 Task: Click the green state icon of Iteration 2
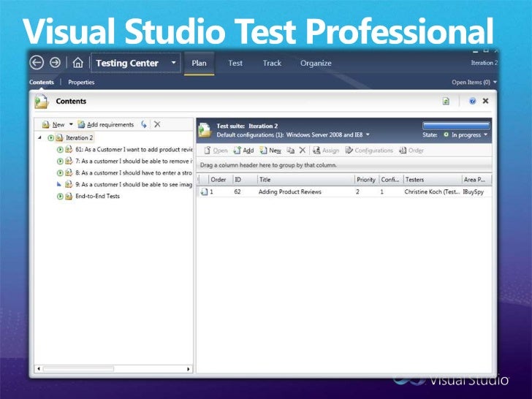tap(50, 137)
